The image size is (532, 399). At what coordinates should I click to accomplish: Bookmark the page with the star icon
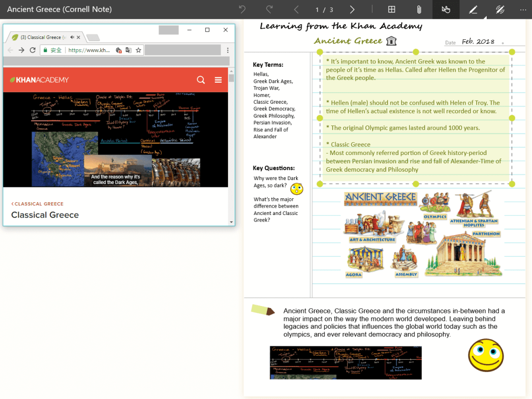tap(138, 50)
